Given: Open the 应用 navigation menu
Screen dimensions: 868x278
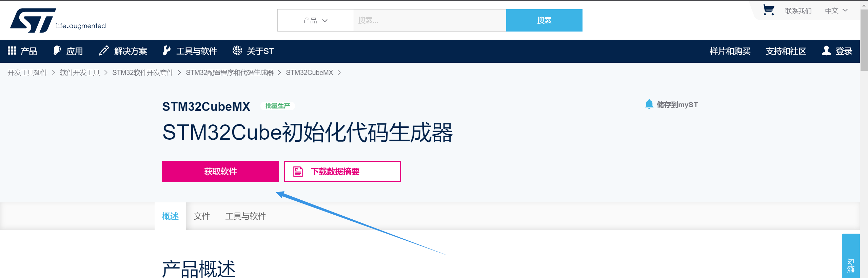Looking at the screenshot, I should pos(68,51).
